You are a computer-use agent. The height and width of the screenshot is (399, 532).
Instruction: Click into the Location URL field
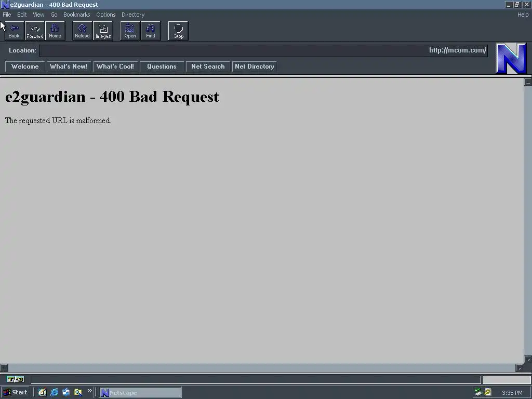click(263, 50)
